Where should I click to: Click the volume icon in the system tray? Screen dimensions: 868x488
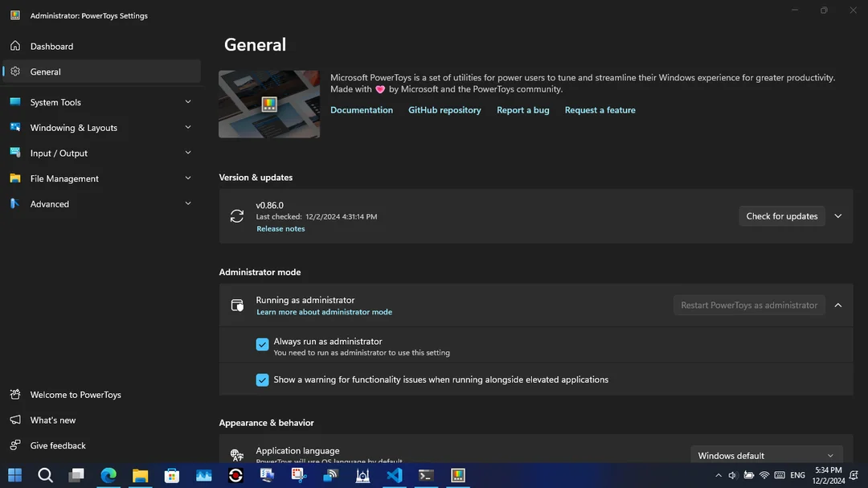coord(732,475)
